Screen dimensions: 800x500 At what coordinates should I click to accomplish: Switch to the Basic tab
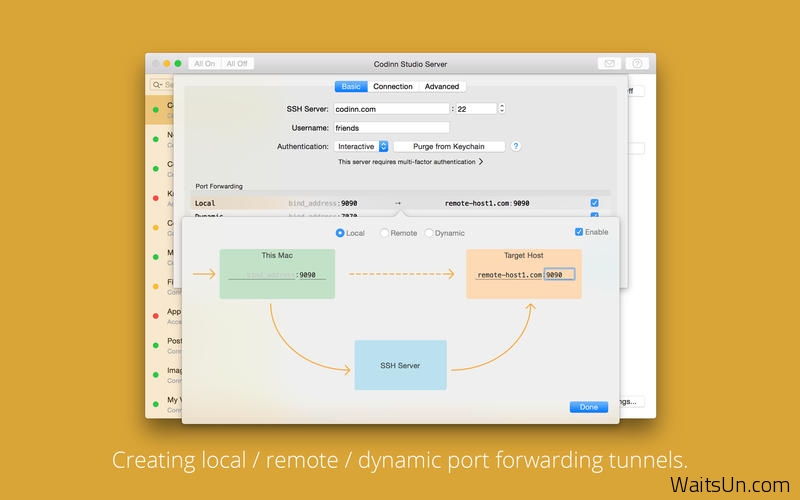(x=351, y=86)
